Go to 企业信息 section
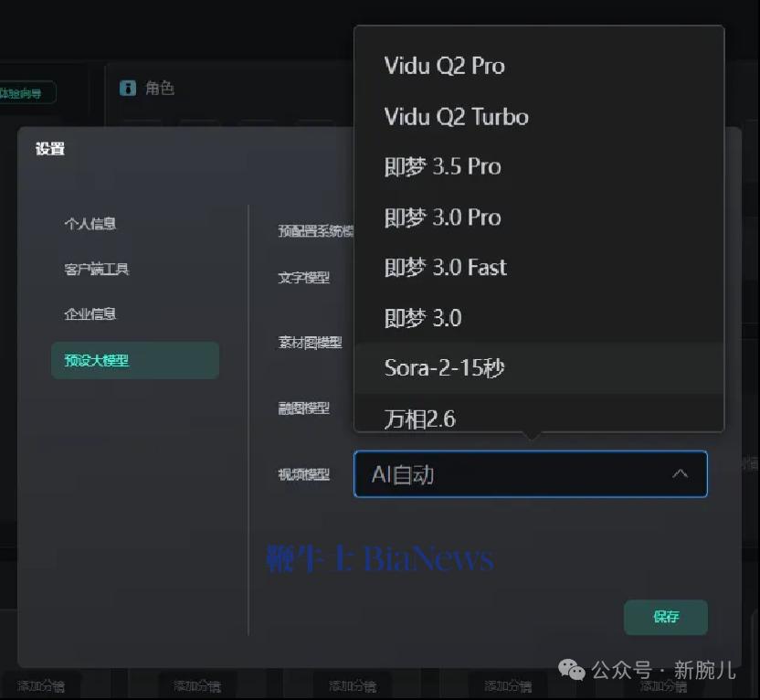The width and height of the screenshot is (760, 700). (90, 313)
